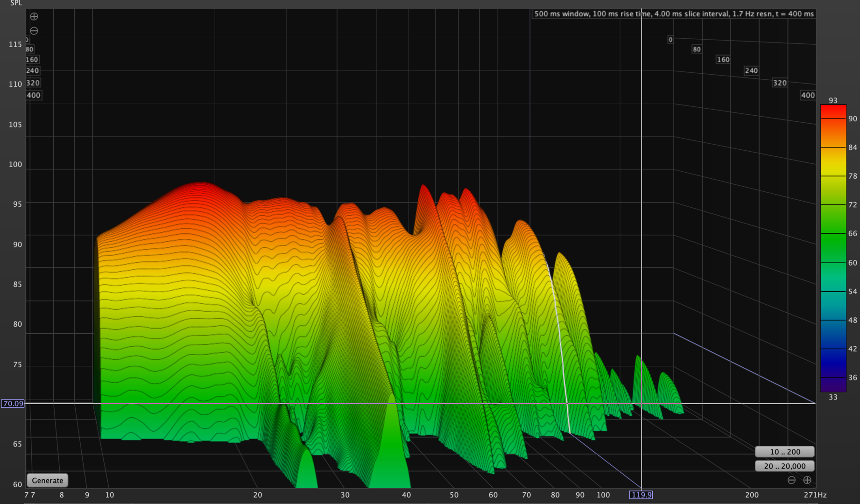Image resolution: width=860 pixels, height=504 pixels.
Task: Click the 240 time marker on right axis
Action: (x=751, y=71)
